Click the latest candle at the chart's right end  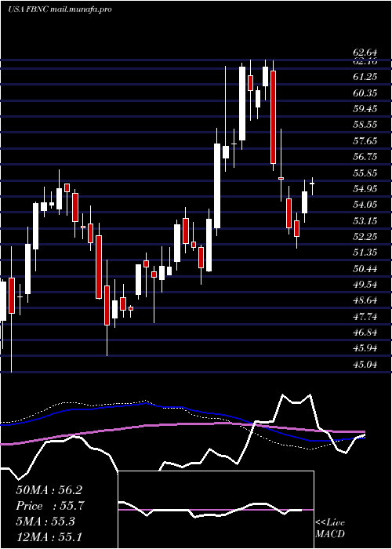point(312,183)
